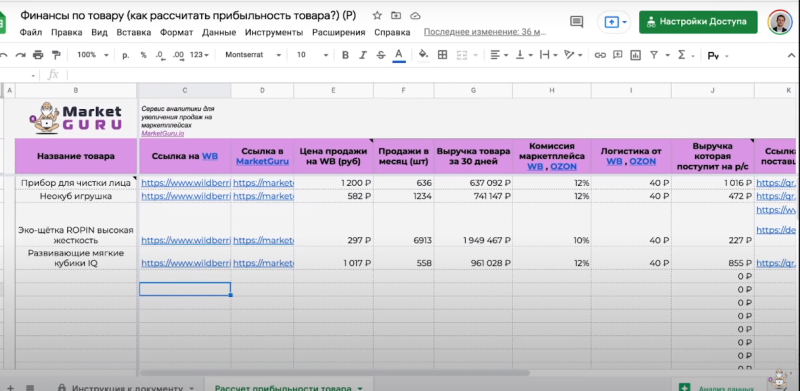Open the Файл menu

click(x=31, y=33)
